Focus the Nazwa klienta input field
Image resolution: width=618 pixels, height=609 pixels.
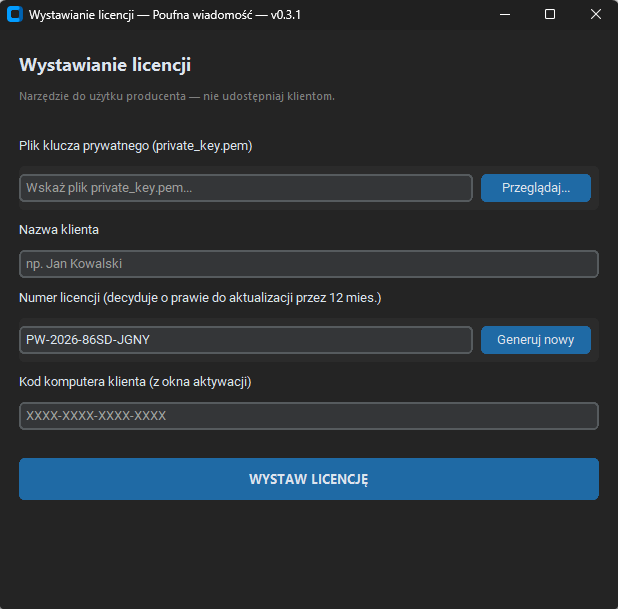point(309,264)
